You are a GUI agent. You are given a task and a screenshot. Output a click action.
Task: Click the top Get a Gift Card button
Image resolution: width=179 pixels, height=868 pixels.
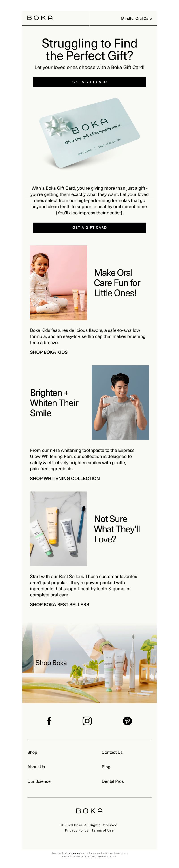click(x=89, y=82)
